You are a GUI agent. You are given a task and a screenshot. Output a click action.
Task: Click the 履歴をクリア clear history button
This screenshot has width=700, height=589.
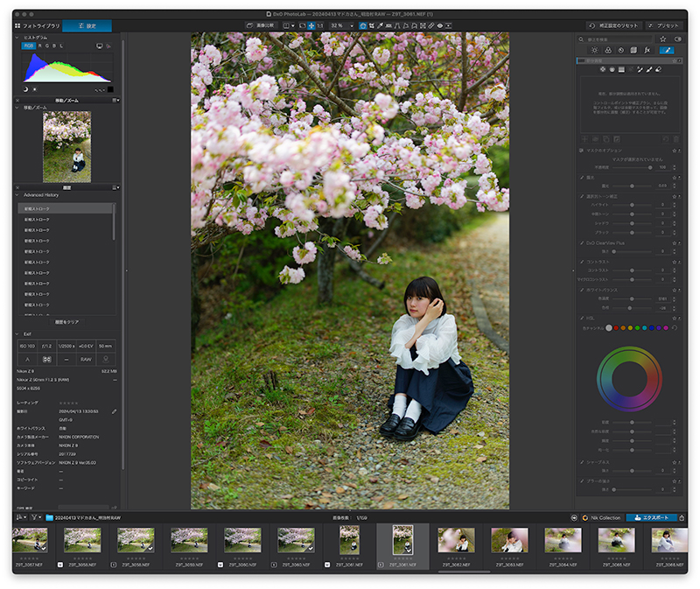pyautogui.click(x=67, y=322)
